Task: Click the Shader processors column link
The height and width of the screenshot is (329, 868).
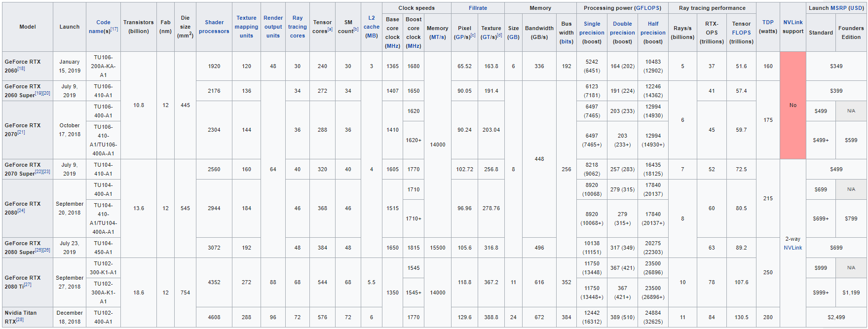Action: click(x=214, y=27)
